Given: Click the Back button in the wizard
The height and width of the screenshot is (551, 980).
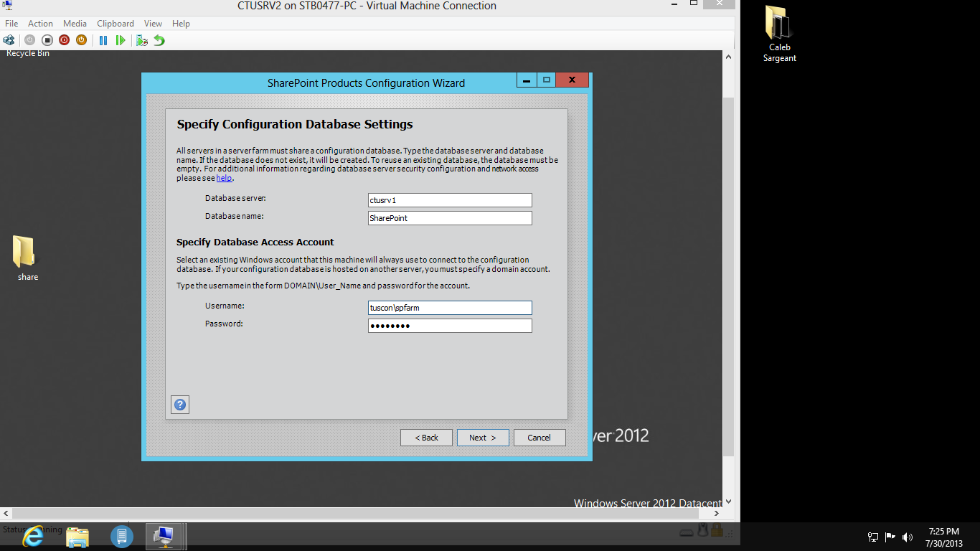Looking at the screenshot, I should [x=426, y=438].
